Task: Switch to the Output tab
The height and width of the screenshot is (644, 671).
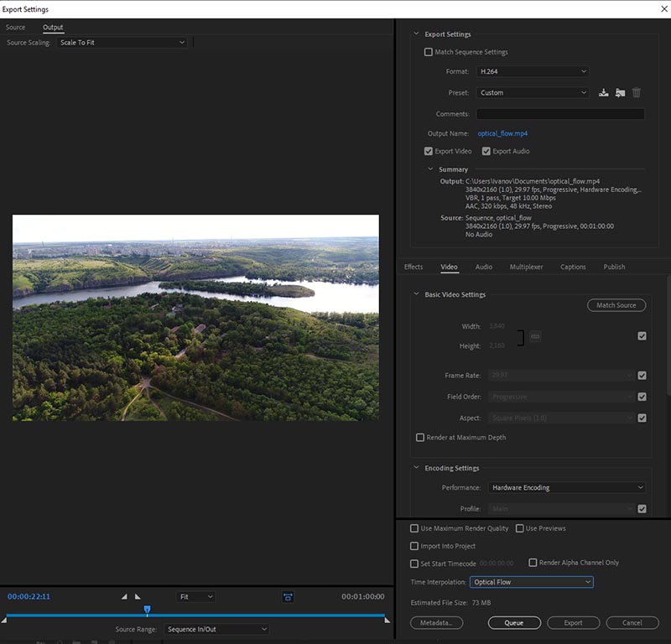Action: [53, 27]
